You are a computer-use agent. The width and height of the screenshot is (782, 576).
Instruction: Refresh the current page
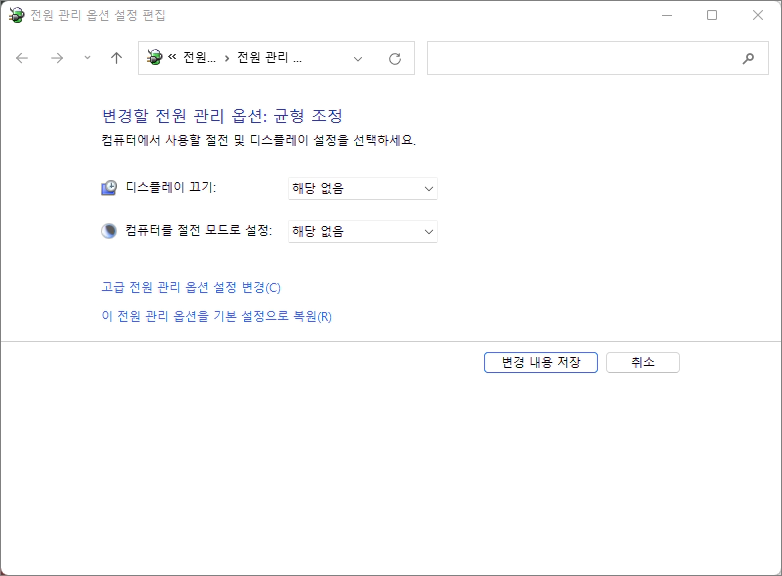point(395,59)
